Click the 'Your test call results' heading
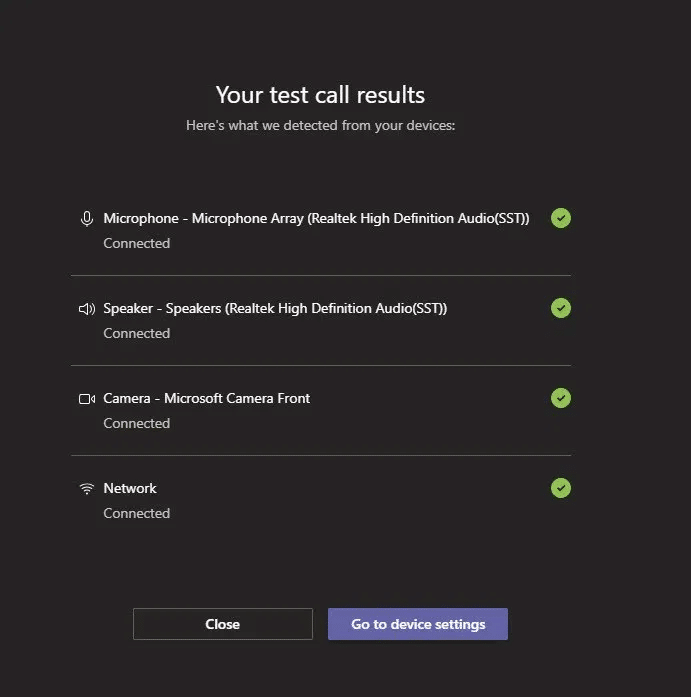This screenshot has height=697, width=691. 320,95
